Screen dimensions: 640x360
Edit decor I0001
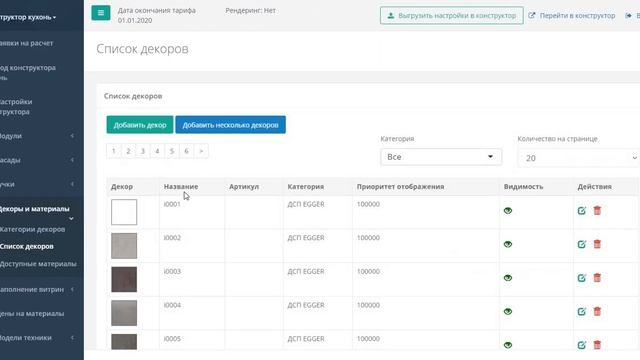point(582,211)
